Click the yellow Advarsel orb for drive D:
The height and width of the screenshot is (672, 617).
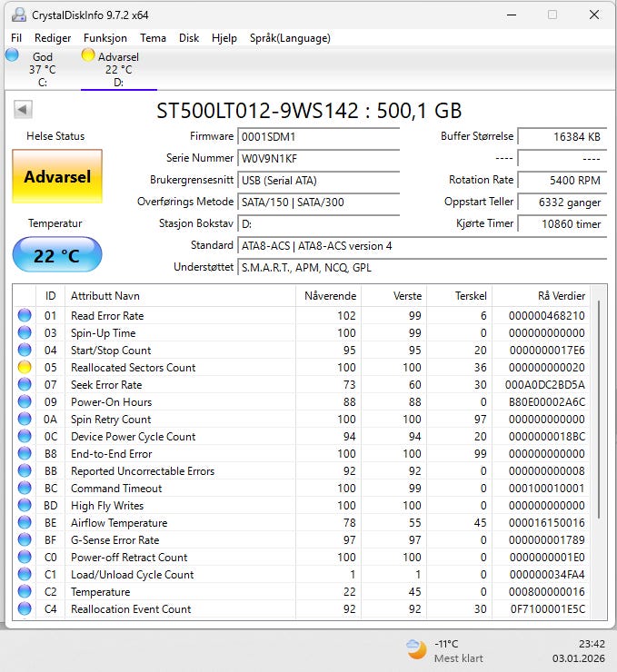88,55
